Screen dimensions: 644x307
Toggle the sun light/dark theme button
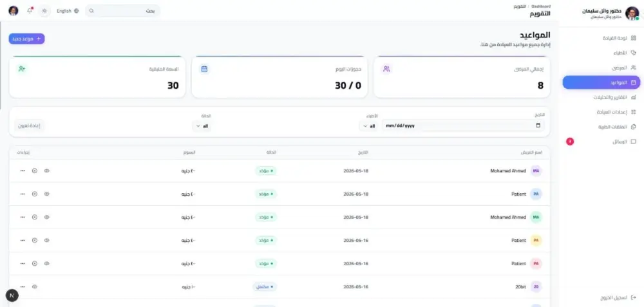pyautogui.click(x=44, y=11)
